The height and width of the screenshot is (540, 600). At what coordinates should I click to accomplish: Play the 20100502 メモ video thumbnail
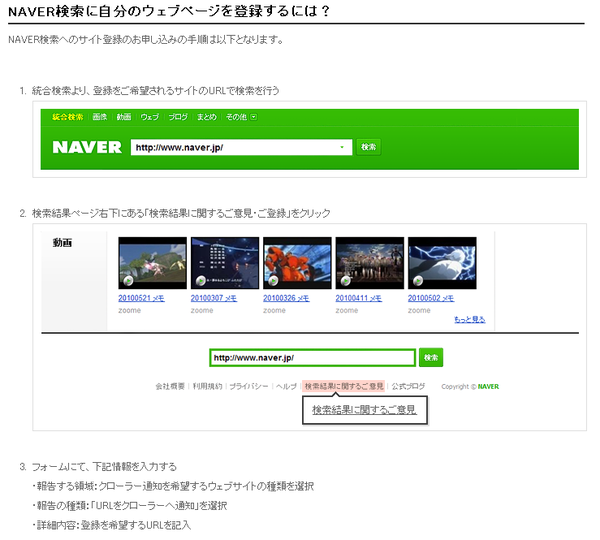point(442,263)
